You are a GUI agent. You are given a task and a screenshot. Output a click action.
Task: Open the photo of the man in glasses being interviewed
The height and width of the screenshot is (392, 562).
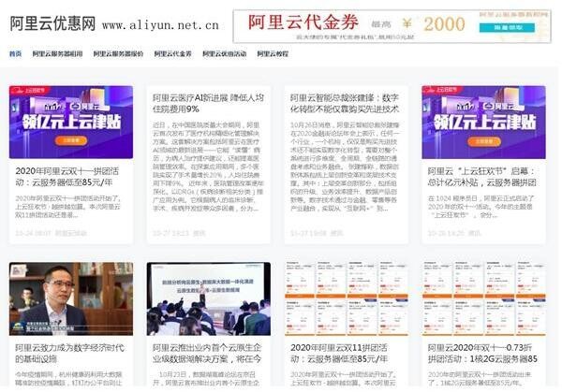(71, 298)
